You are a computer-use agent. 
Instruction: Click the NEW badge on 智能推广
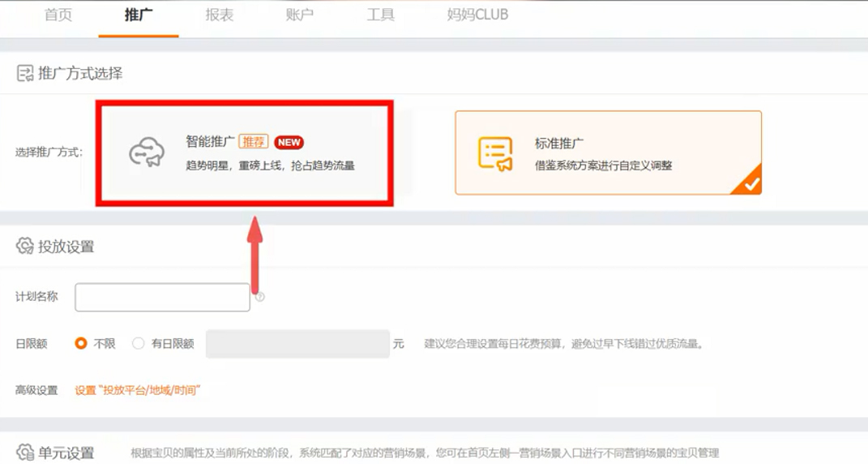pyautogui.click(x=289, y=143)
